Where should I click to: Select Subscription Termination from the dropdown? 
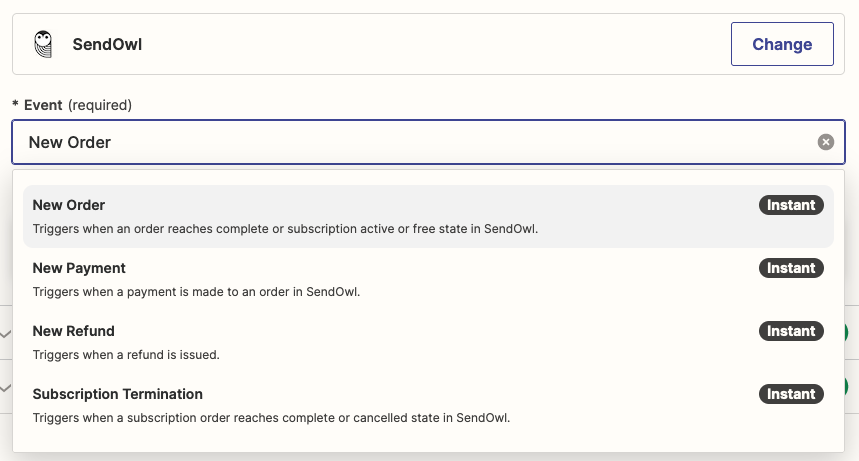[118, 394]
